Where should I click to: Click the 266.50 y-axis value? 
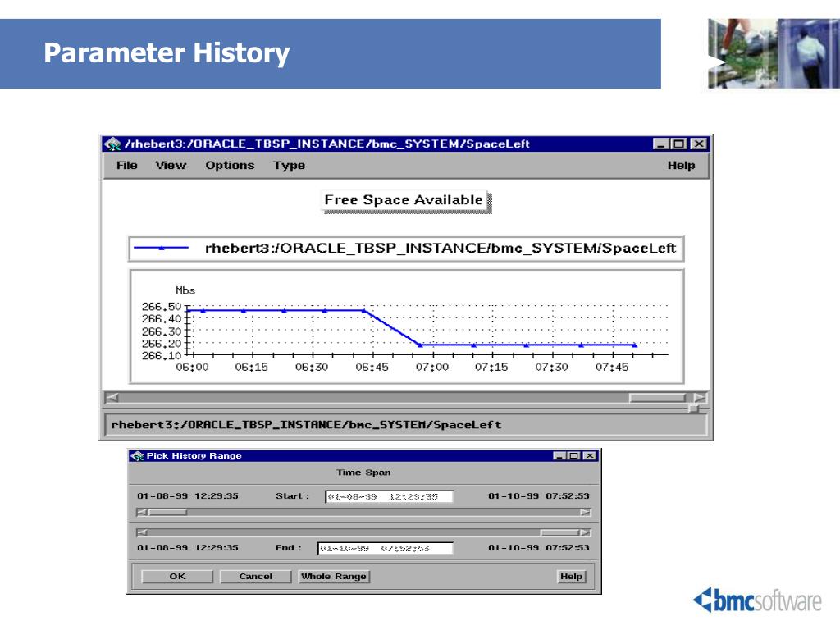[162, 307]
